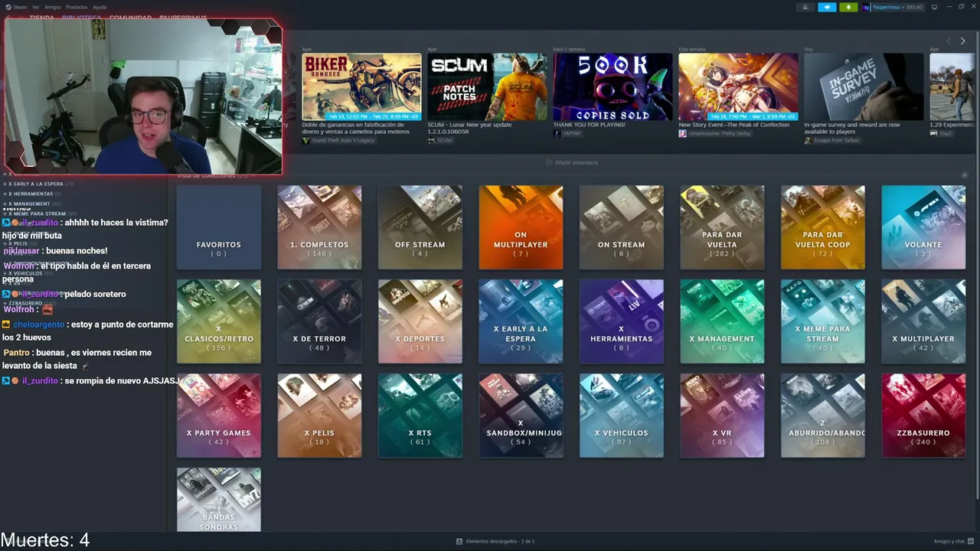Open the In-Game Survey news card
Image resolution: width=980 pixels, height=551 pixels.
tap(864, 86)
